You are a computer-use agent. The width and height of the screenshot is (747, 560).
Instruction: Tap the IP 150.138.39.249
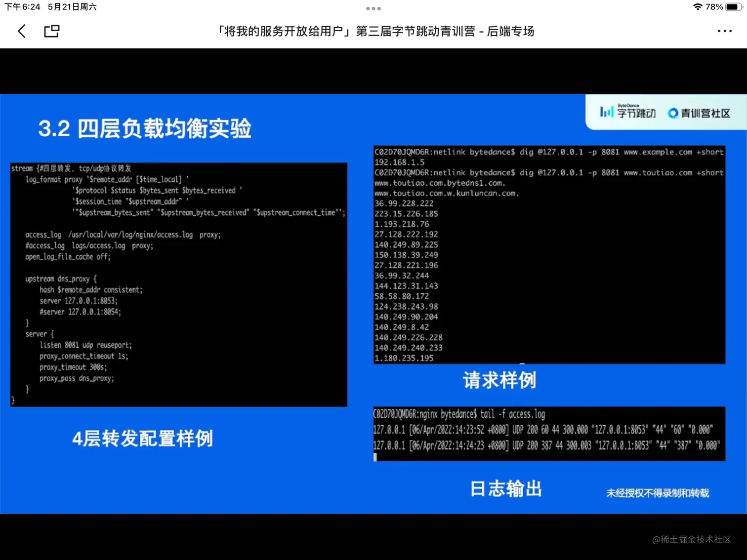pyautogui.click(x=406, y=255)
